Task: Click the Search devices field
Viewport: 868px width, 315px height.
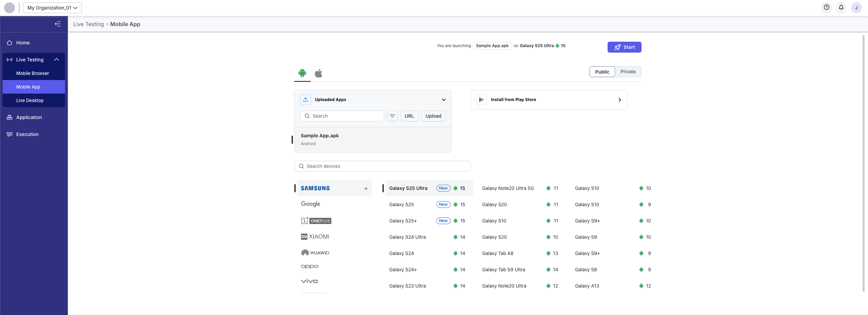Action: click(382, 166)
